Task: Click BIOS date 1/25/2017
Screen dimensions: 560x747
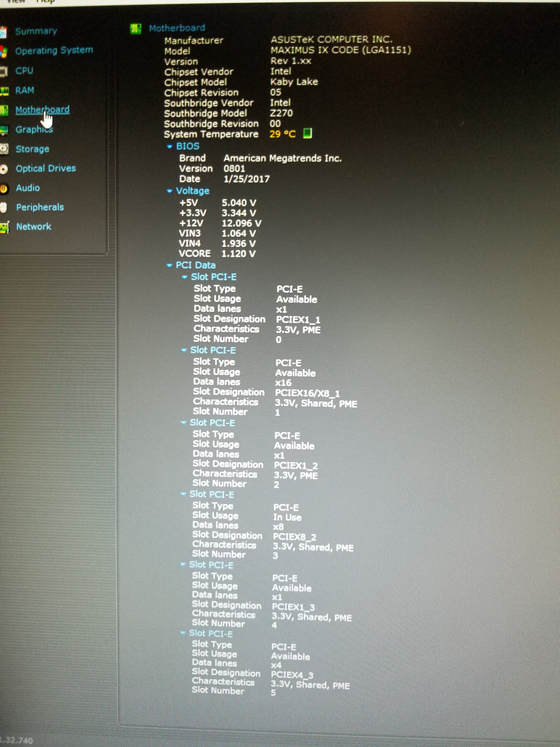Action: 246,179
